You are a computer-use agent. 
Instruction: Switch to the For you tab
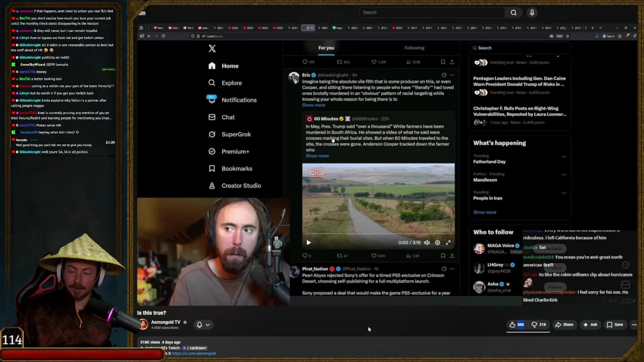coord(326,48)
